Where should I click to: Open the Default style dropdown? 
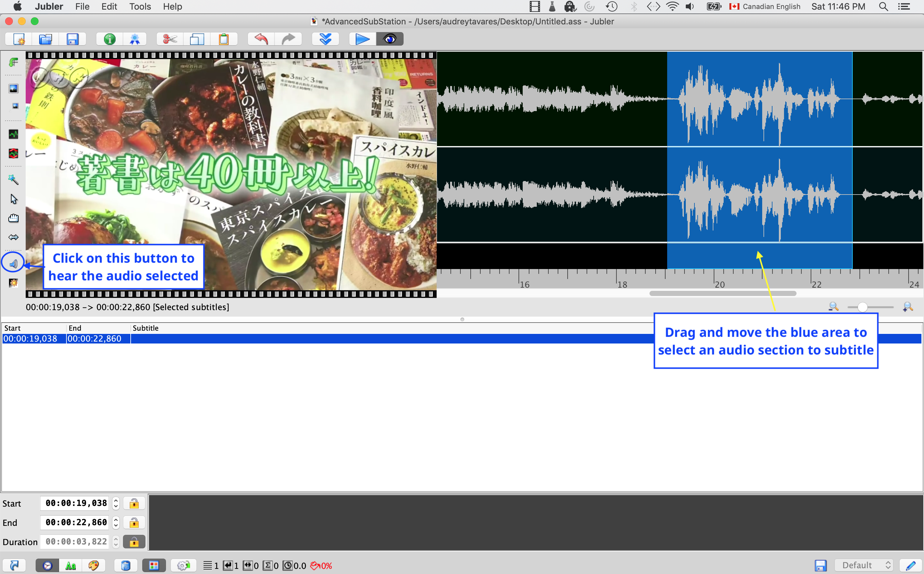(x=864, y=565)
